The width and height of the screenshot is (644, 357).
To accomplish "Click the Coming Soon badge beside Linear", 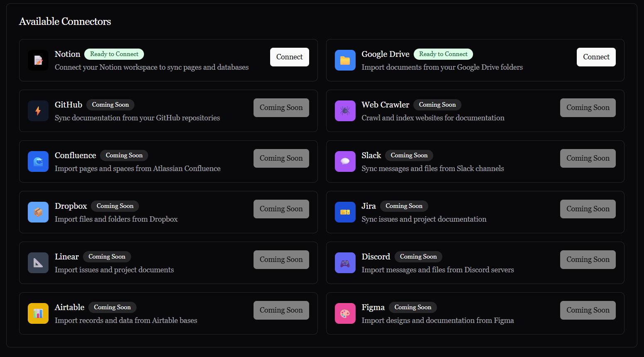I will (x=107, y=257).
